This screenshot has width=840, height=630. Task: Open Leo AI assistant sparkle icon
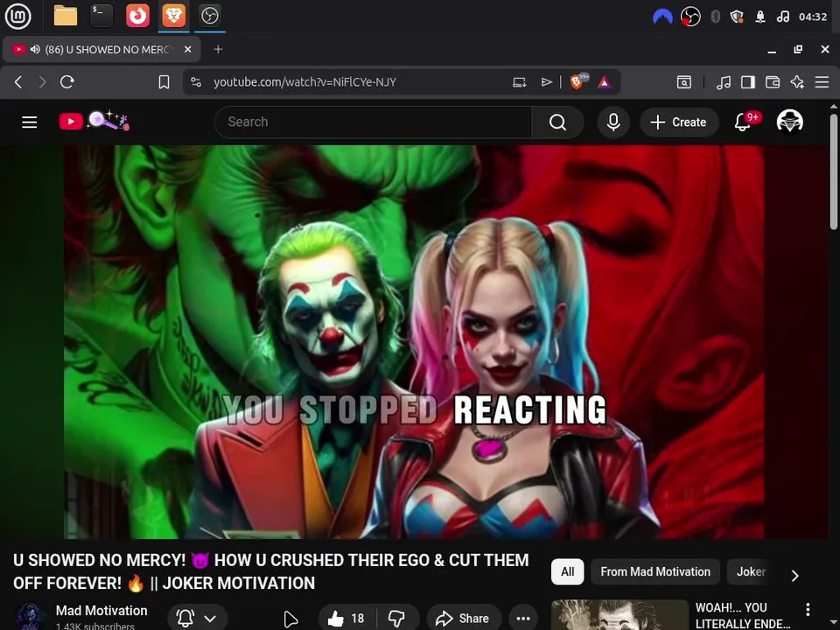797,82
